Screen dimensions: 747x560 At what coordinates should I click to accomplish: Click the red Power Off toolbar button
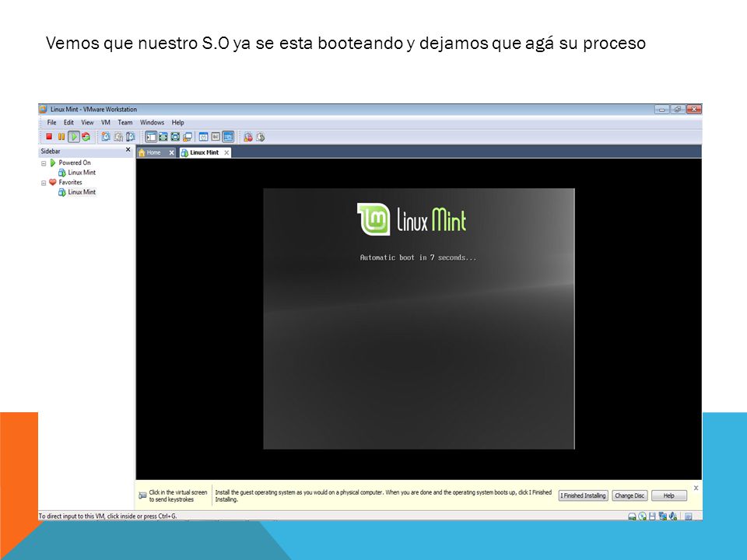tap(49, 137)
